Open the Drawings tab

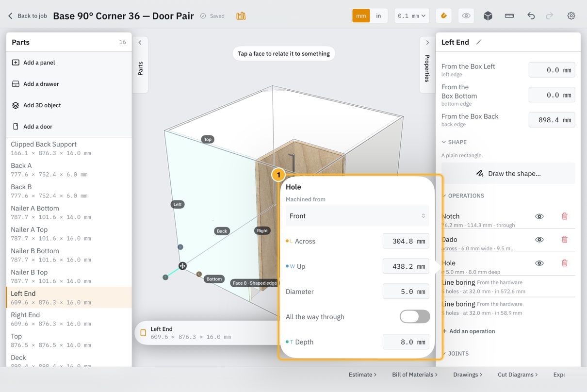[468, 375]
